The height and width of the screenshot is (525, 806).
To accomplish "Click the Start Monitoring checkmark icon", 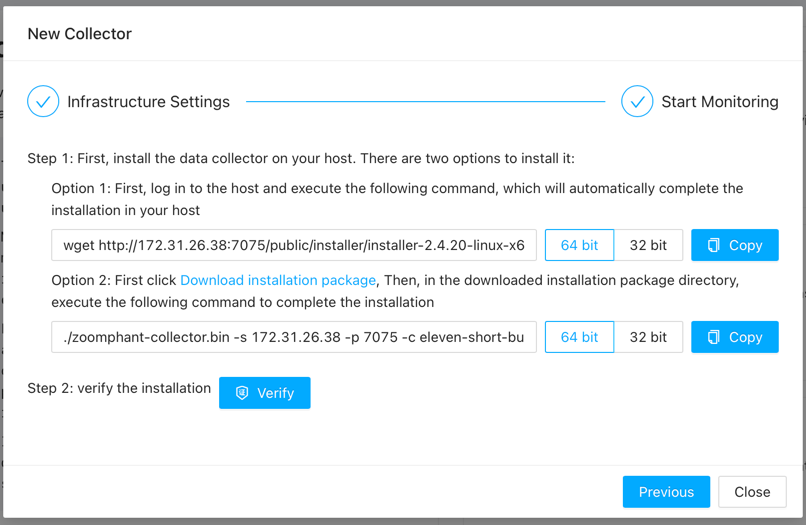I will pyautogui.click(x=637, y=101).
